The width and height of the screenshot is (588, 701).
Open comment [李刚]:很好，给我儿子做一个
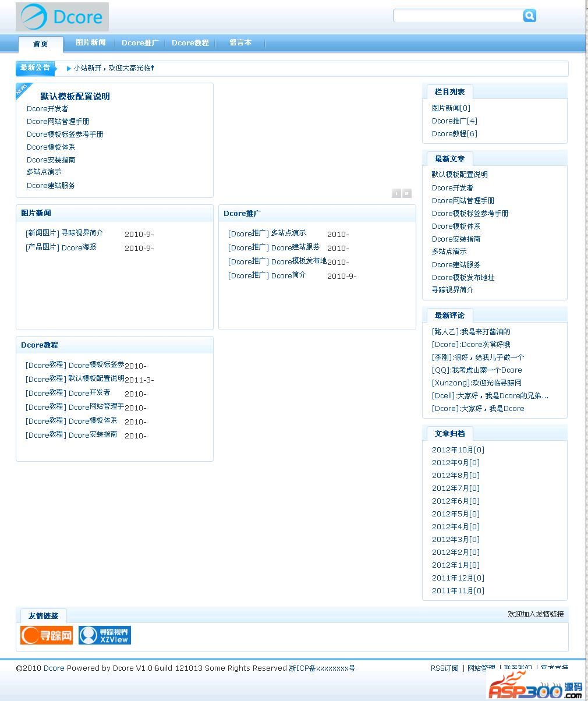tap(478, 357)
